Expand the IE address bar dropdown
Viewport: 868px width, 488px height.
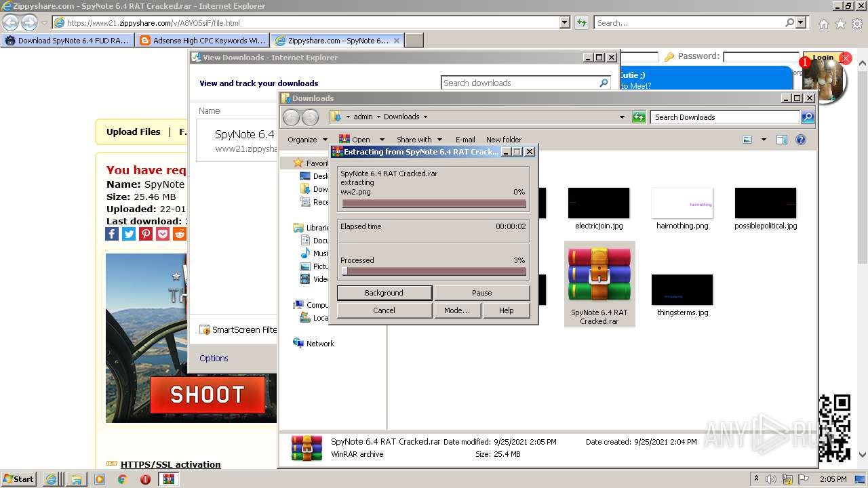pyautogui.click(x=565, y=22)
